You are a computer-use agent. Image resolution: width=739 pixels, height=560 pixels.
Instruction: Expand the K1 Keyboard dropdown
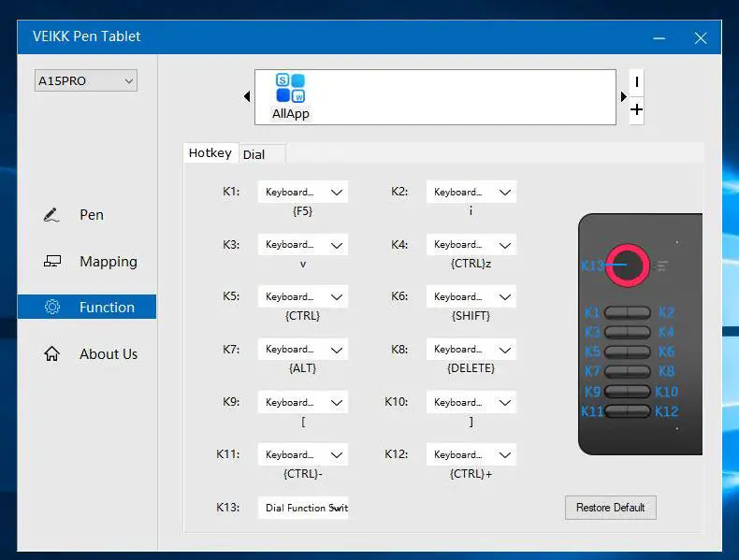click(303, 193)
